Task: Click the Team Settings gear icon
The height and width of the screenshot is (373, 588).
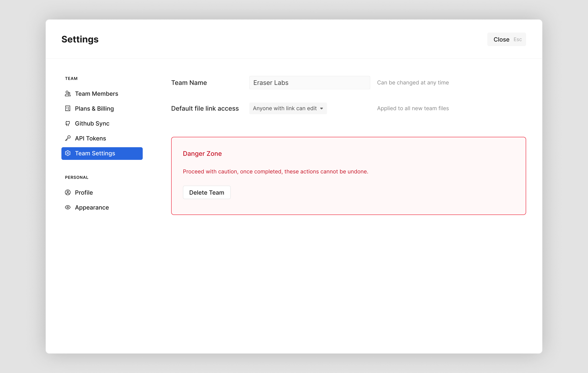Action: click(x=68, y=153)
